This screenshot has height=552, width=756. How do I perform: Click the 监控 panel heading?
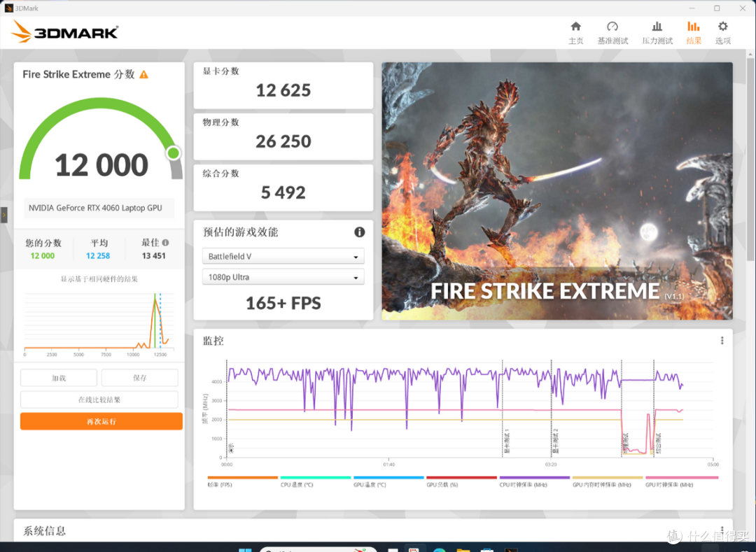[213, 341]
